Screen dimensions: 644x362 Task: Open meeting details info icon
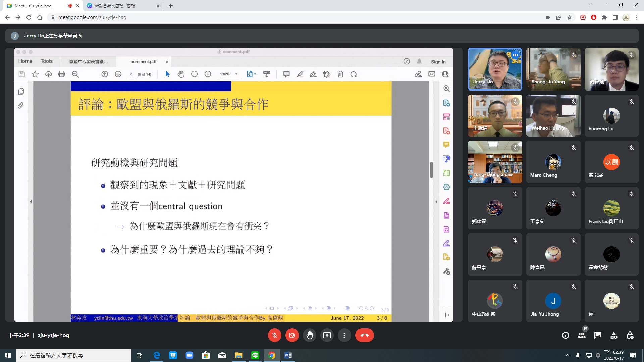[x=566, y=335]
